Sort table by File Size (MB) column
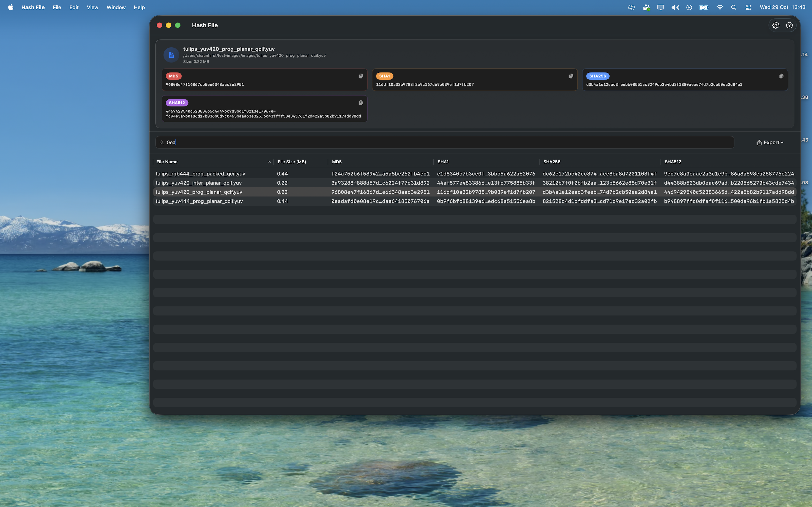812x507 pixels. click(x=292, y=162)
